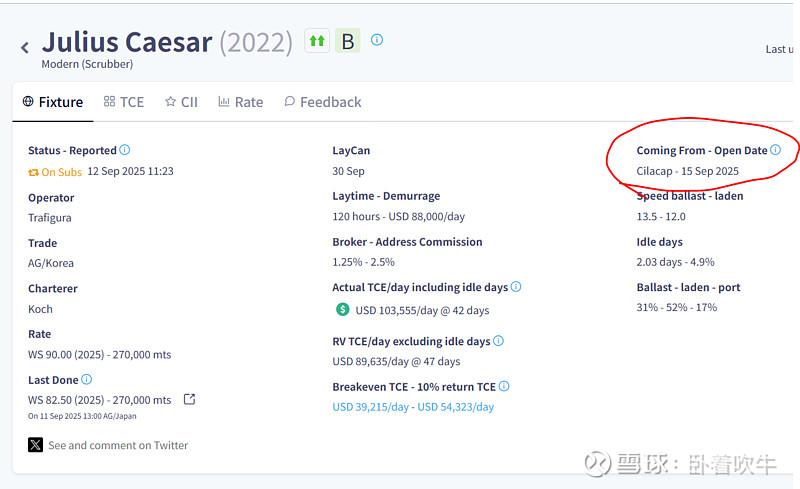Switch to the CII tab
Viewport: 800px width, 489px height.
(x=181, y=102)
